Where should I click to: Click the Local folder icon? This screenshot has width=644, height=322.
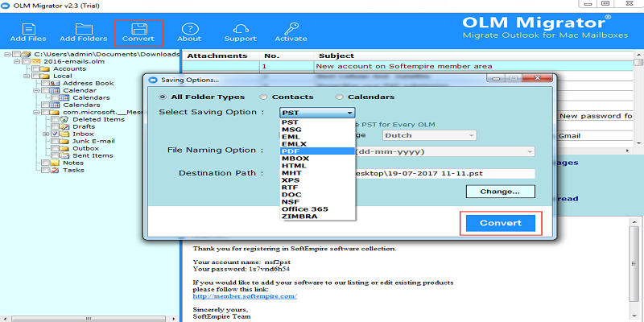(x=46, y=76)
